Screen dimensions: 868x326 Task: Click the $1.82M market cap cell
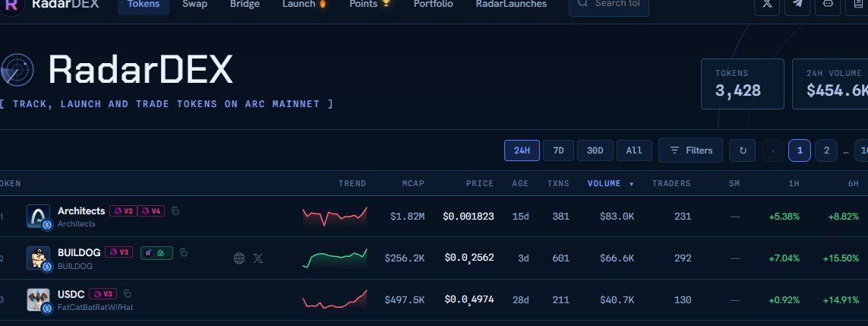coord(408,217)
